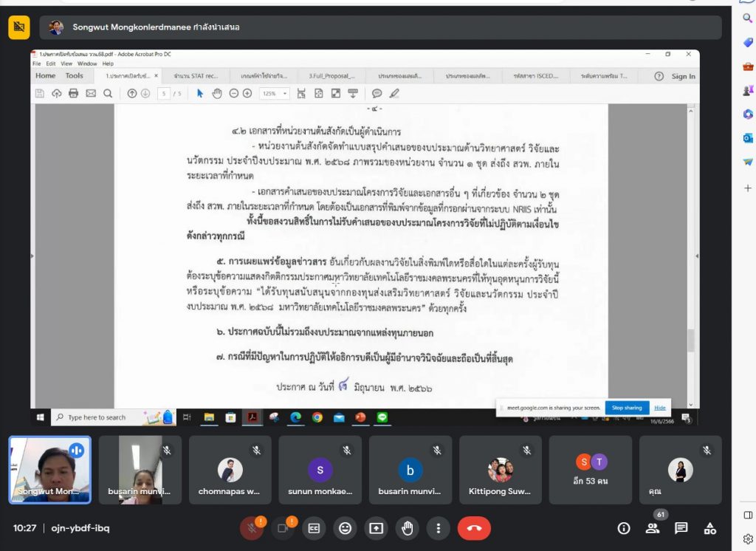The height and width of the screenshot is (551, 756).
Task: Print the PDF using the printer icon
Action: pos(73,94)
